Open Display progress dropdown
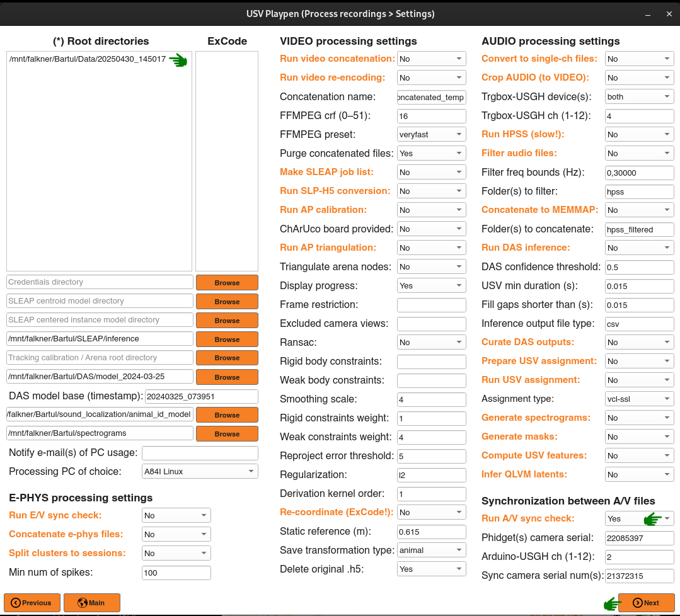The width and height of the screenshot is (680, 616). [432, 286]
